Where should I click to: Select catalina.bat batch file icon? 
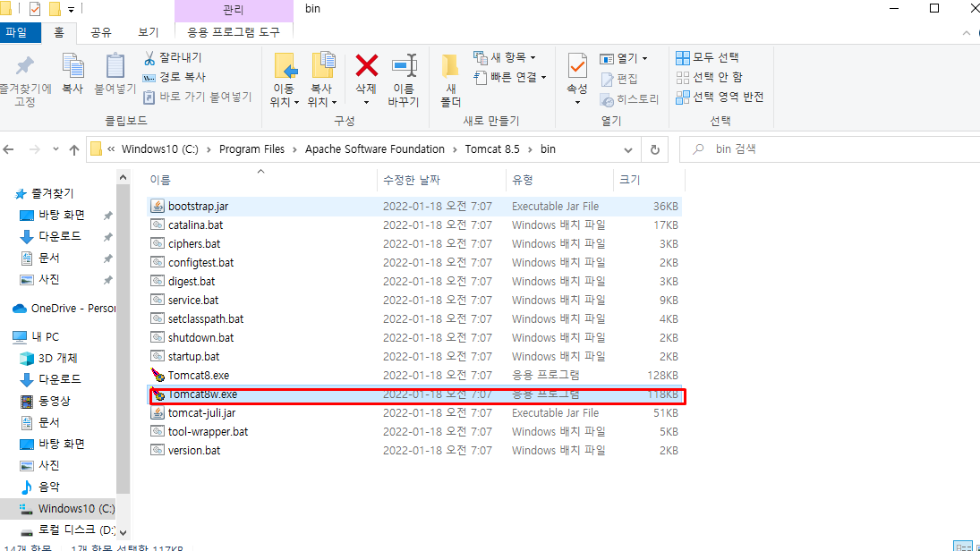pos(158,225)
